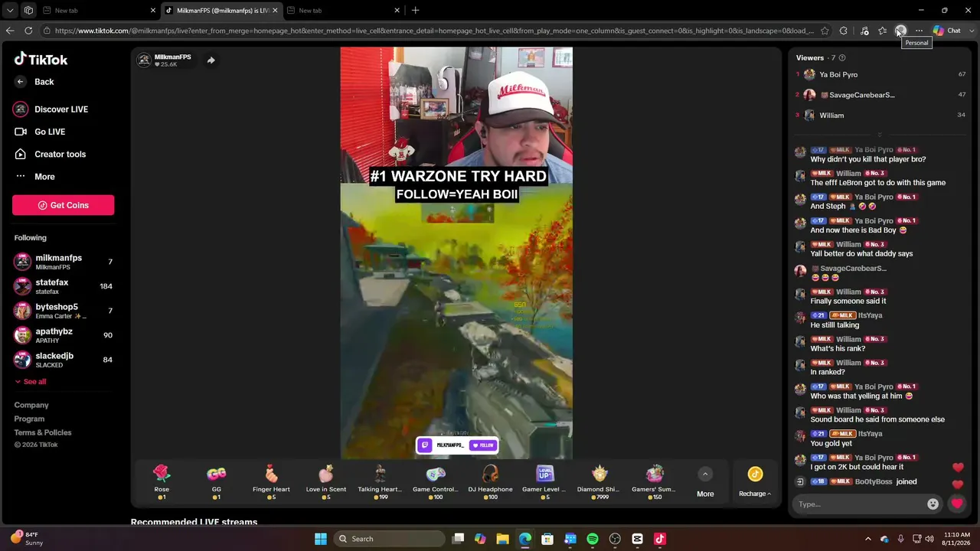The width and height of the screenshot is (980, 551).
Task: Send the Finger Heart gift
Action: (271, 482)
